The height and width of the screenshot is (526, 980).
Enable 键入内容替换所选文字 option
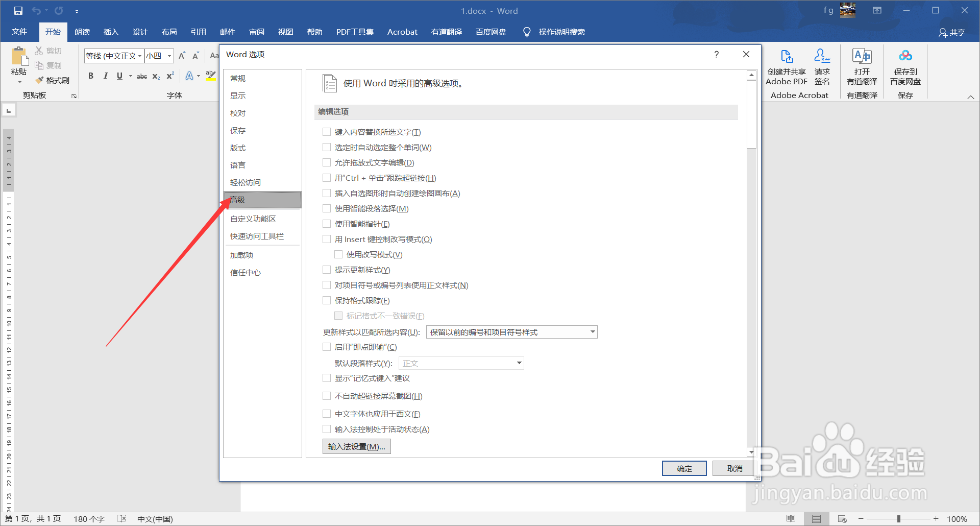[x=326, y=132]
